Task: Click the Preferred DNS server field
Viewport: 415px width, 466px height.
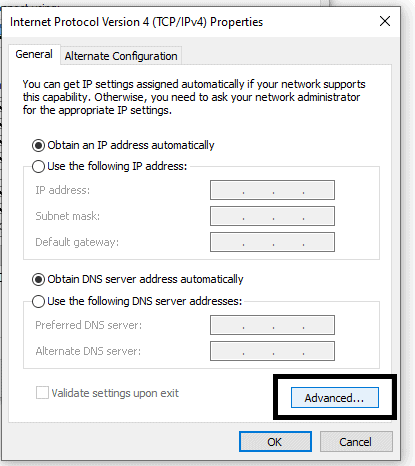Action: (x=272, y=325)
